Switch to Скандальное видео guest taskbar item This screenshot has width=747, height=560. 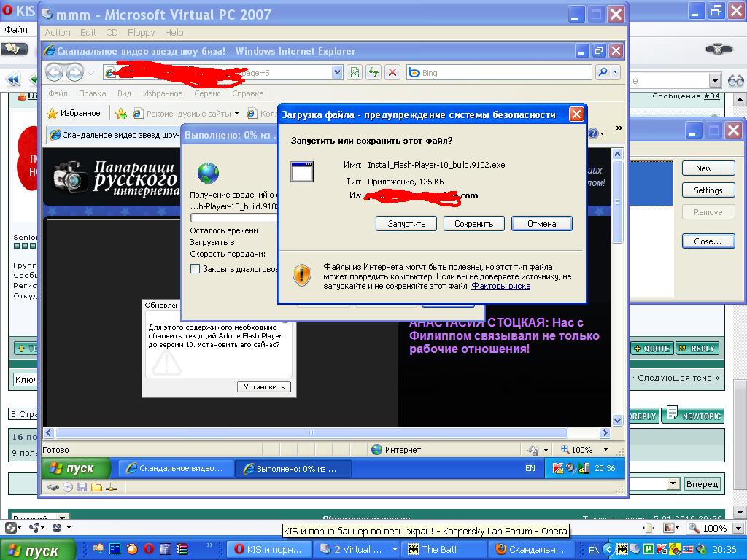coord(175,469)
